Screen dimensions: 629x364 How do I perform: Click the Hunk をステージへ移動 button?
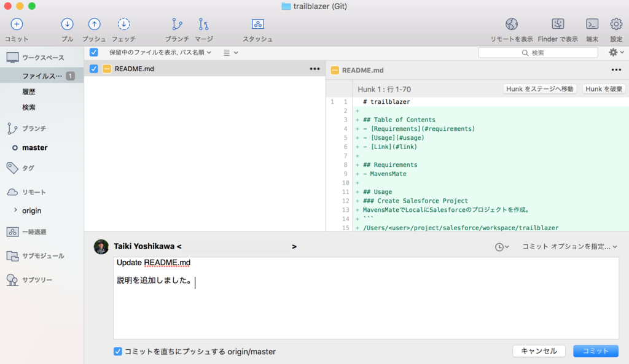pyautogui.click(x=539, y=89)
